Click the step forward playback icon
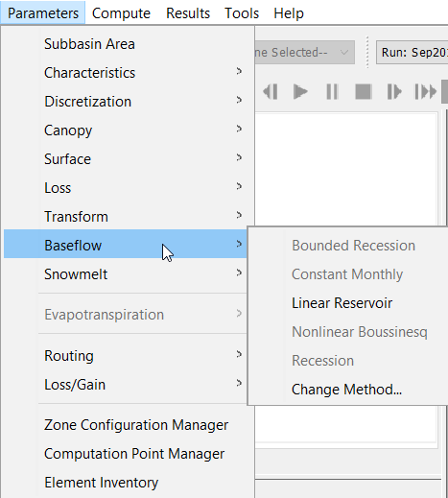The height and width of the screenshot is (498, 448). [x=394, y=92]
